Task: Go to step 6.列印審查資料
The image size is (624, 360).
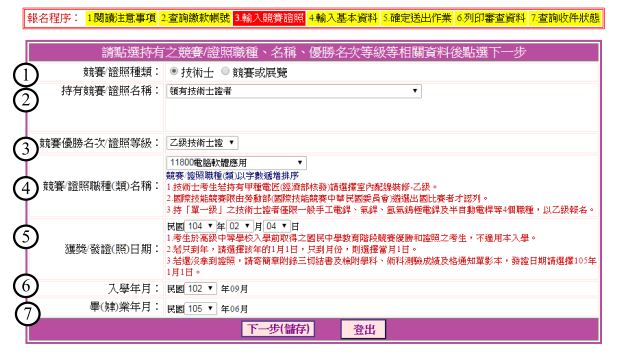Action: 491,18
